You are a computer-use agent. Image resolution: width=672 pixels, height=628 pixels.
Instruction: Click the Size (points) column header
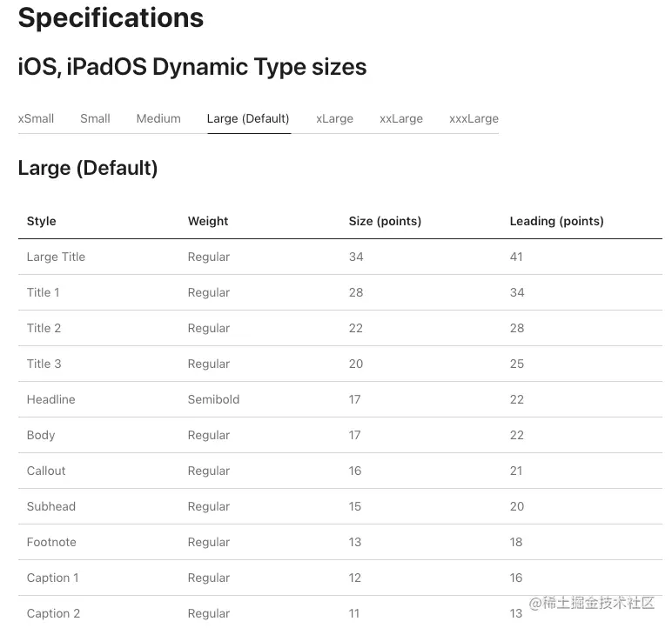pyautogui.click(x=385, y=221)
